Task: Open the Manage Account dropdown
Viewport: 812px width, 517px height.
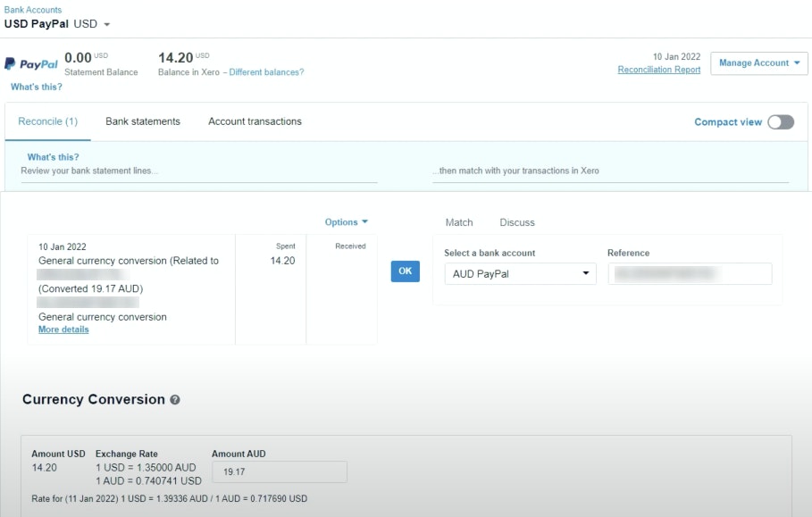Action: 758,63
